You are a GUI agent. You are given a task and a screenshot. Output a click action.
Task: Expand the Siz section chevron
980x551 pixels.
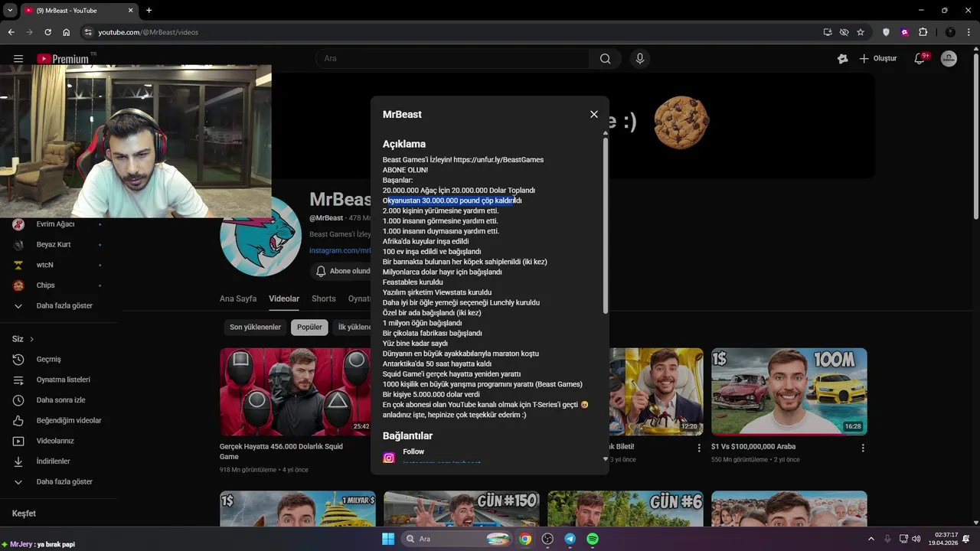click(x=31, y=339)
